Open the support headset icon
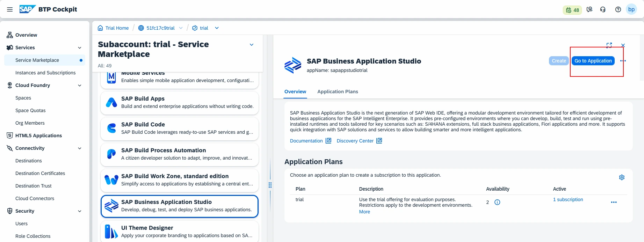Image resolution: width=644 pixels, height=242 pixels. tap(603, 9)
